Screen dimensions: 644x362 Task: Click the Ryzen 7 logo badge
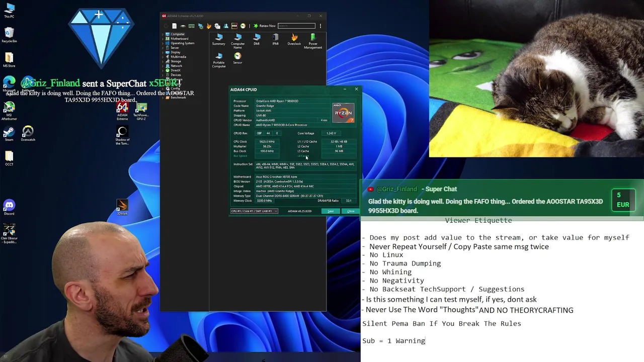343,113
